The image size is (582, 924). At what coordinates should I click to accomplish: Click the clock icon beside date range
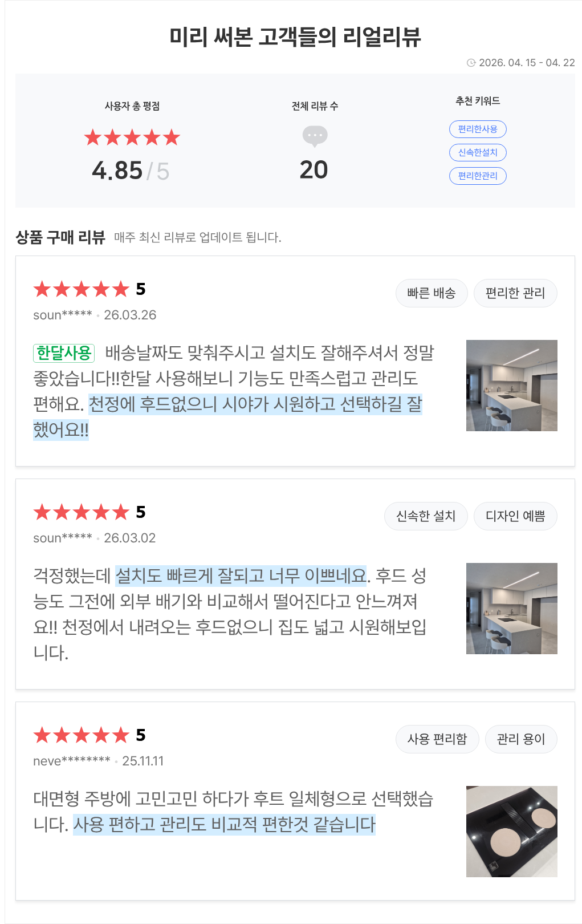point(471,63)
